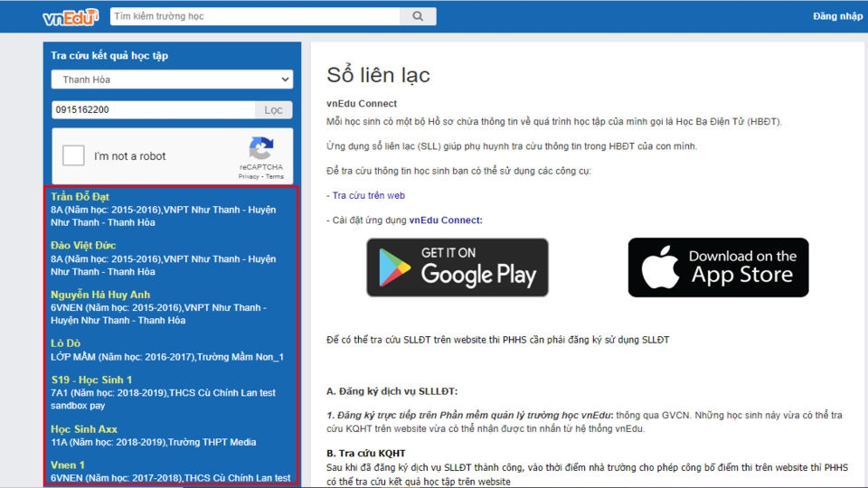Click the Get it on Google Play badge
868x488 pixels.
click(458, 267)
